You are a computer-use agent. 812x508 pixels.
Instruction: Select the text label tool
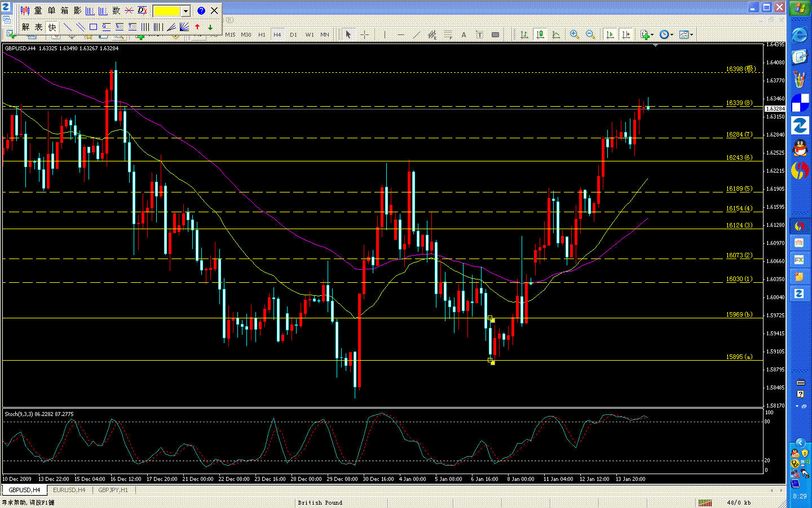479,35
